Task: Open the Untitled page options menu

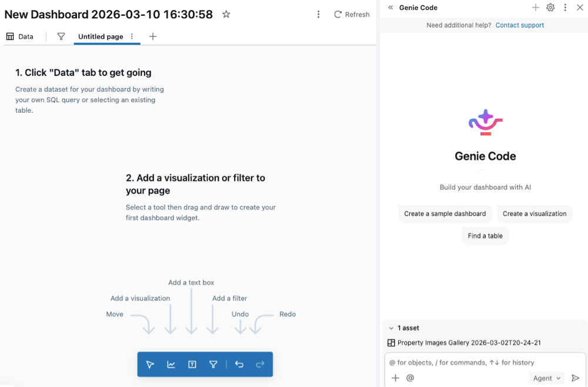Action: [x=132, y=36]
